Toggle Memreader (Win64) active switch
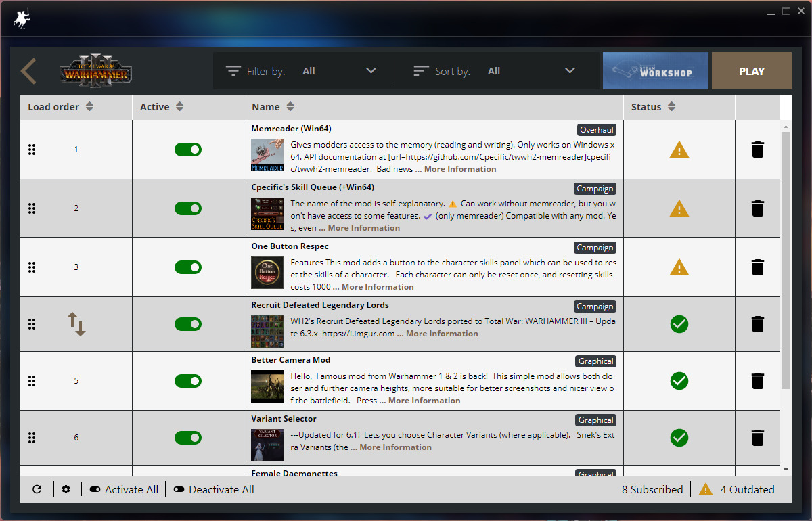This screenshot has width=812, height=521. pos(188,150)
